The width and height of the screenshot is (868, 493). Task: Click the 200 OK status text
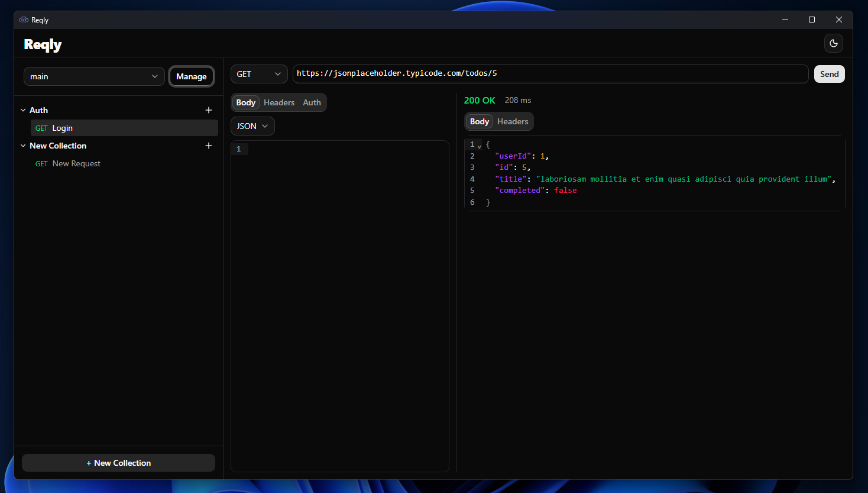[x=480, y=100]
